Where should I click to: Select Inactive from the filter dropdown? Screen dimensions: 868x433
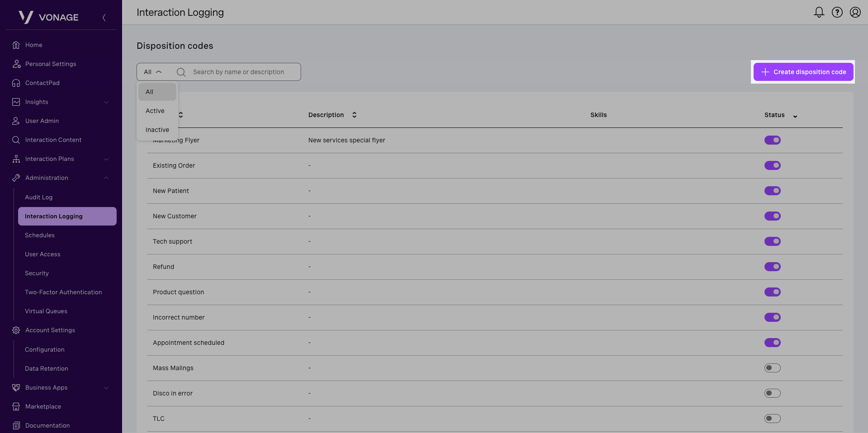157,130
